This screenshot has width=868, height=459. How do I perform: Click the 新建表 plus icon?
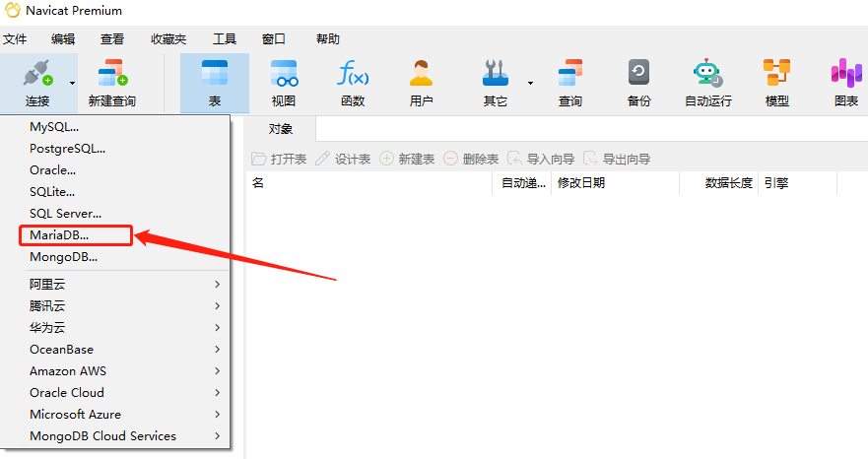(x=386, y=159)
